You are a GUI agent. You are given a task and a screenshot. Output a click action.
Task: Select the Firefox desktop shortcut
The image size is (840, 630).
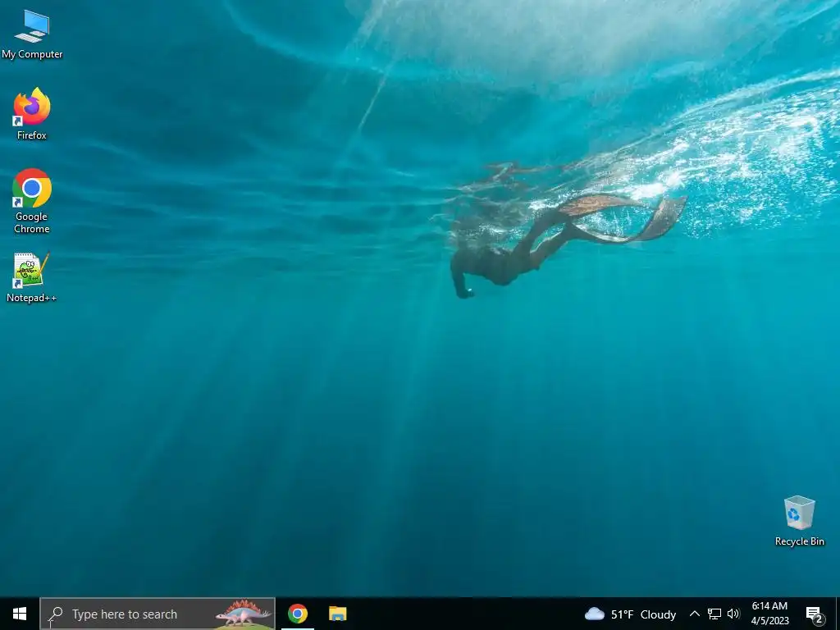[x=32, y=114]
